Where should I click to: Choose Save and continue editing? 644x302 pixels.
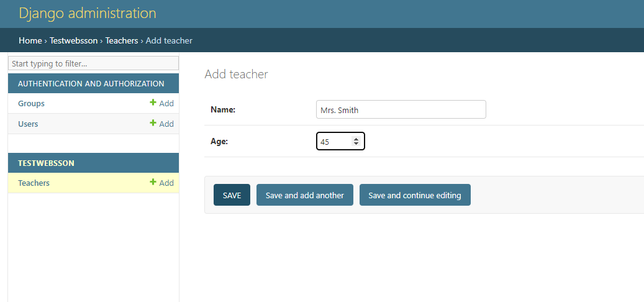415,194
